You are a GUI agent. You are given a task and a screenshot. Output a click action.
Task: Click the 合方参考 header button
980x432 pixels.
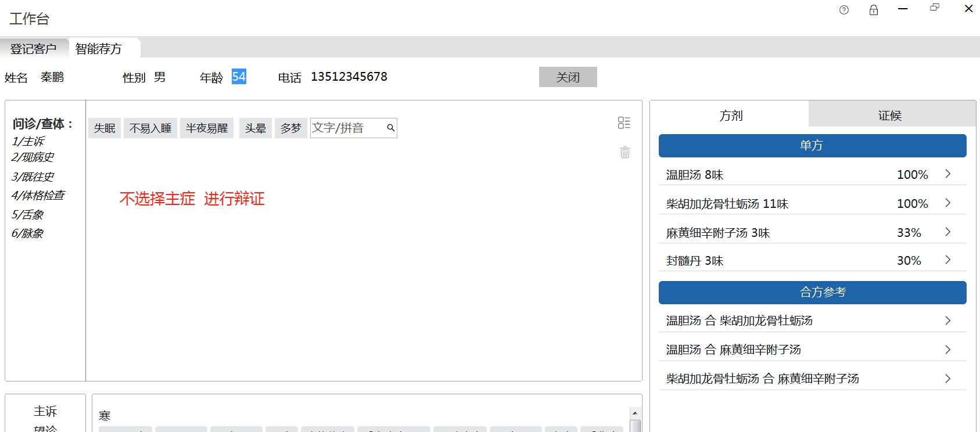pos(813,293)
